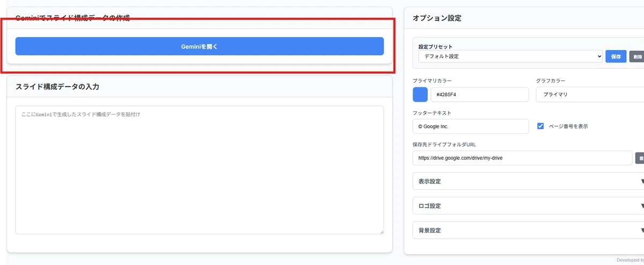Click the グラフカラー label

click(x=551, y=81)
